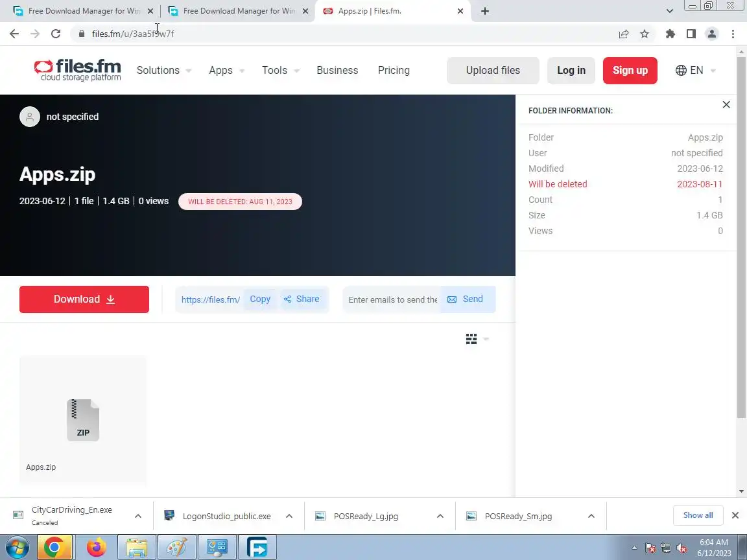The height and width of the screenshot is (560, 747).
Task: Click the network tray icon
Action: (x=666, y=548)
